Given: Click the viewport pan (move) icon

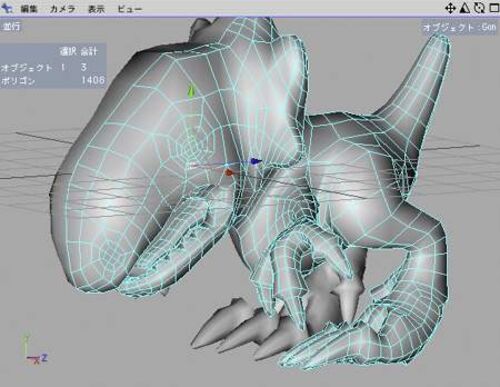Looking at the screenshot, I should pyautogui.click(x=450, y=8).
